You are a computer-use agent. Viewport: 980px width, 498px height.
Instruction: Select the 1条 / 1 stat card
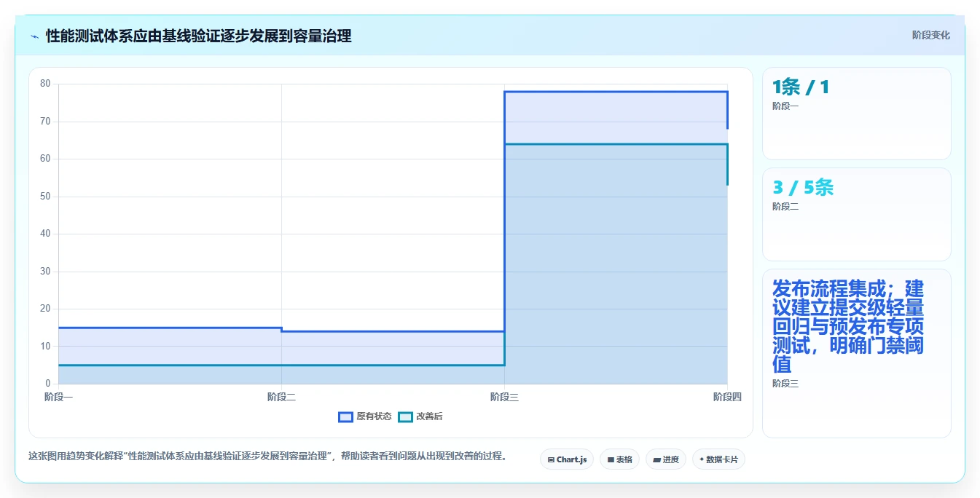coord(857,114)
